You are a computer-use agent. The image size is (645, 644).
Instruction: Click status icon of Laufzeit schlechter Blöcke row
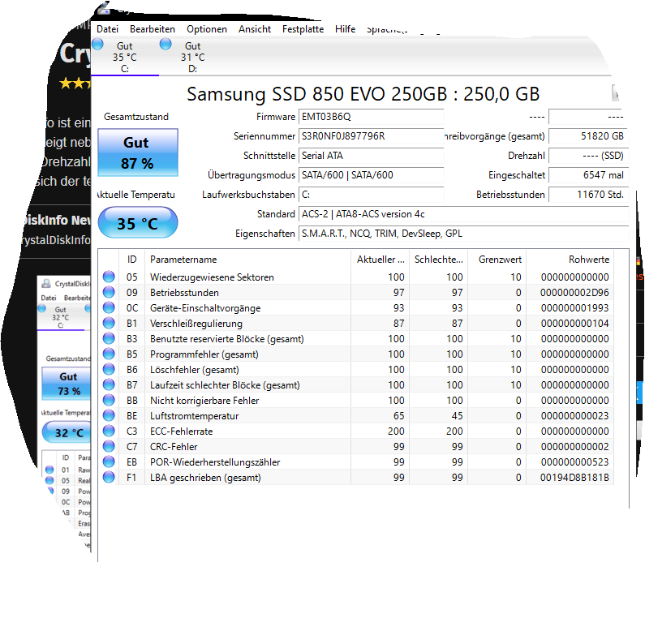click(x=109, y=385)
